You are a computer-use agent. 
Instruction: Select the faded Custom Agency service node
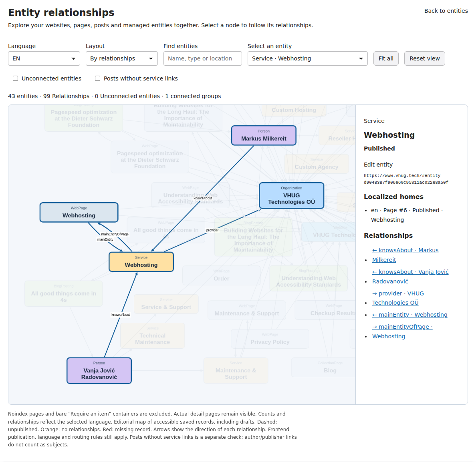(x=317, y=164)
